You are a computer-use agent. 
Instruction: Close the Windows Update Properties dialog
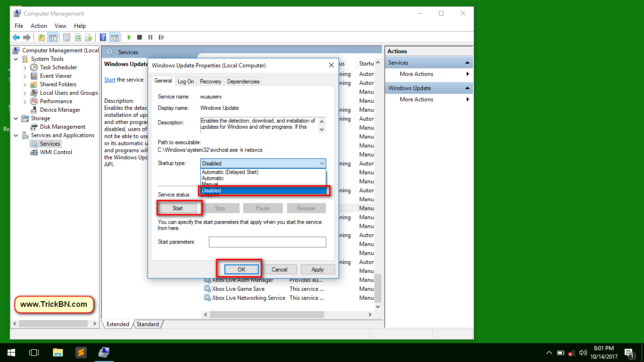pyautogui.click(x=331, y=66)
